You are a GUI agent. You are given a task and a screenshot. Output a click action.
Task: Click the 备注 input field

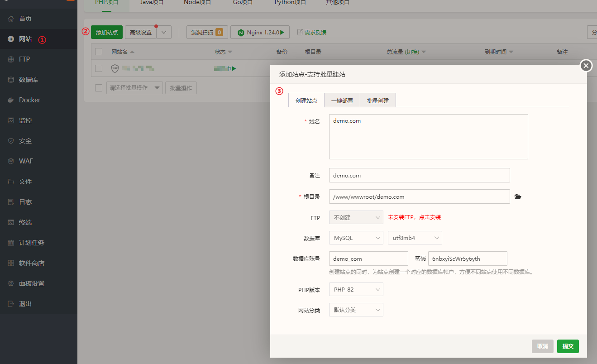420,175
